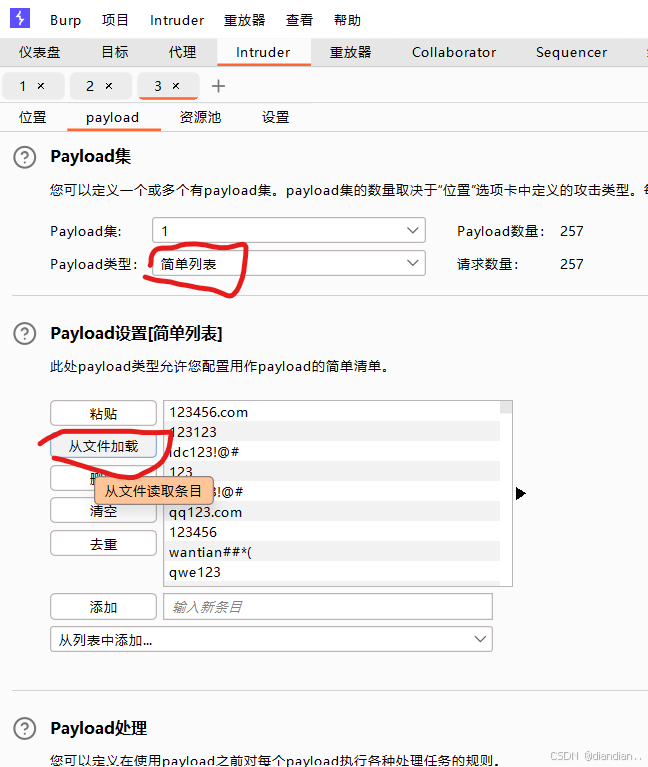Select payload entry qwe123
Screen dimensions: 648x767
click(332, 572)
